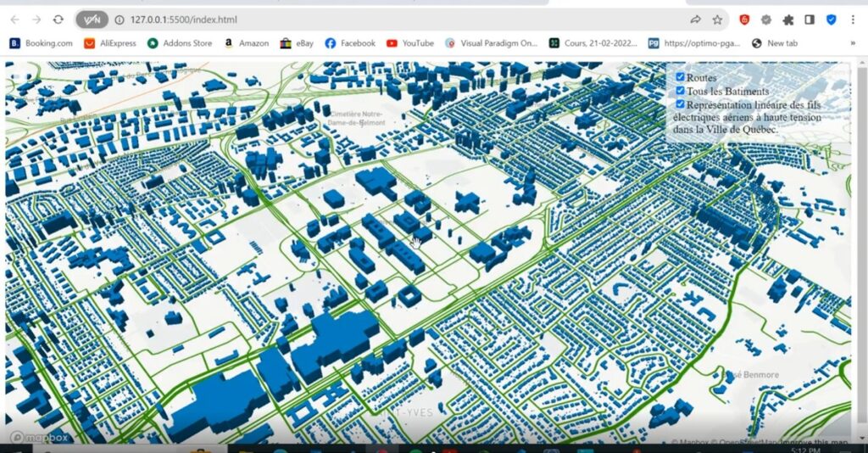Screen dimensions: 868x453
Task: View site information icon before URL
Action: click(x=119, y=20)
